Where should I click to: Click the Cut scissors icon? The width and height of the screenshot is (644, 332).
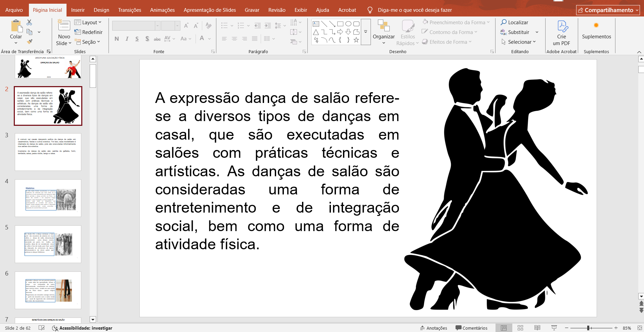[x=29, y=22]
